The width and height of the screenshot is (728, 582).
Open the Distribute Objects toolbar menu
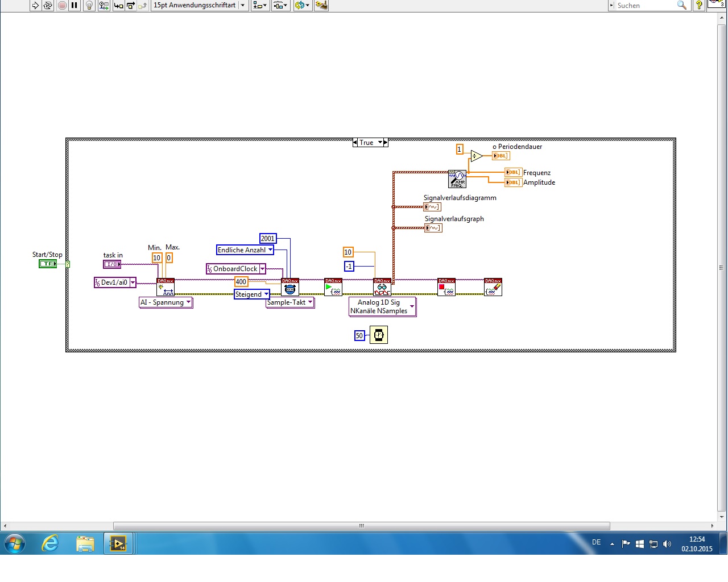(280, 5)
